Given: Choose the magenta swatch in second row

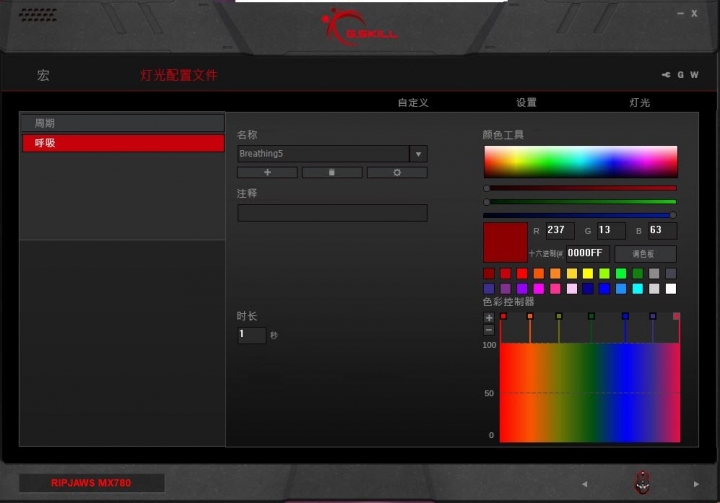Looking at the screenshot, I should [x=539, y=288].
